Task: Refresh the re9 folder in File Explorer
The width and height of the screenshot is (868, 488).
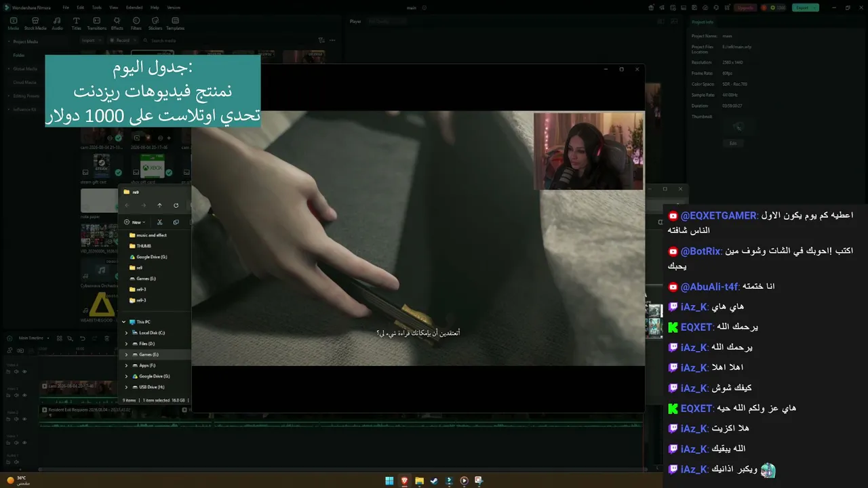Action: coord(176,205)
